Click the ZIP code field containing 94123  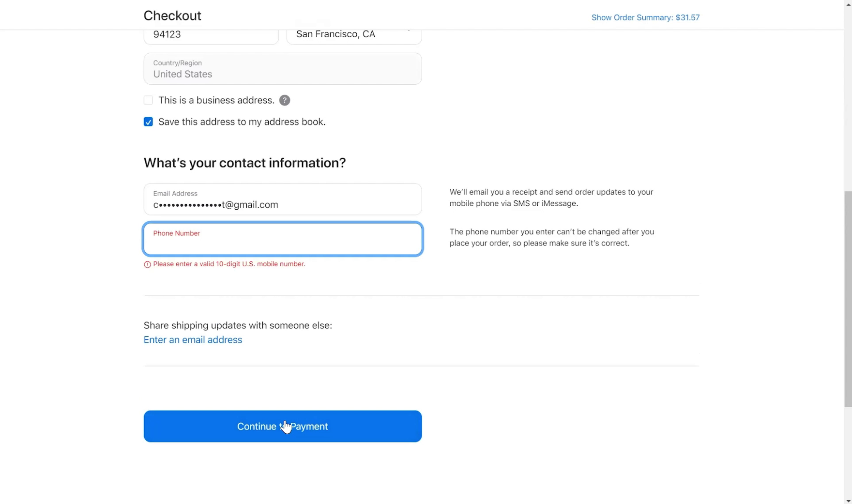[211, 35]
